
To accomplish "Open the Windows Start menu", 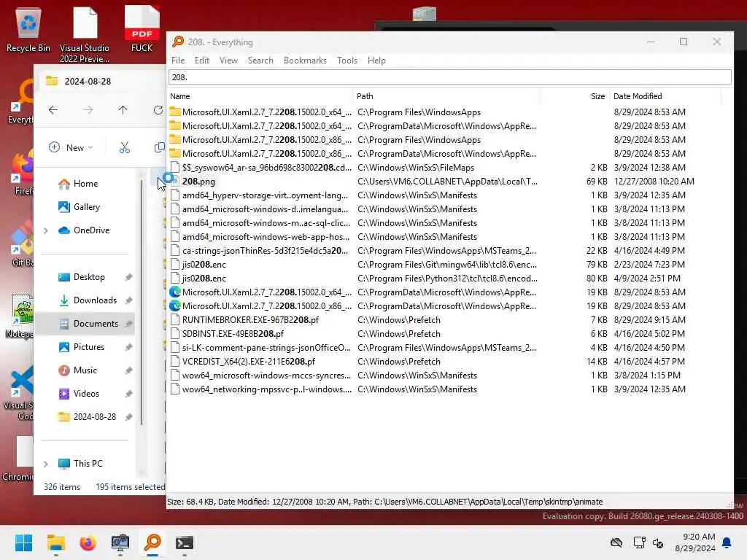I will click(x=24, y=542).
